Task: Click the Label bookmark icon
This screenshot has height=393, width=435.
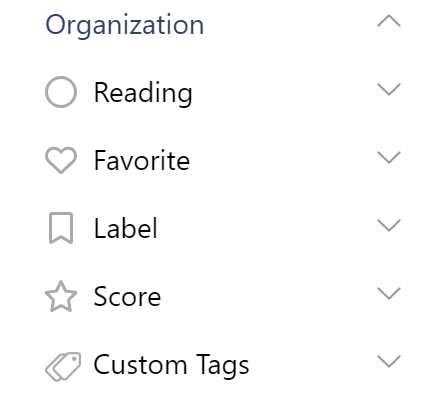Action: (61, 228)
